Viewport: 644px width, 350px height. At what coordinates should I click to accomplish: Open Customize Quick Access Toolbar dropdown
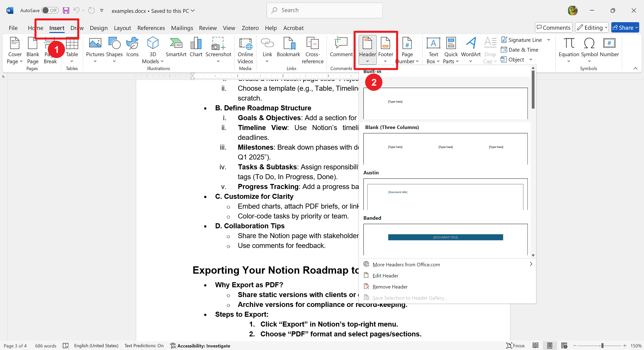(102, 10)
